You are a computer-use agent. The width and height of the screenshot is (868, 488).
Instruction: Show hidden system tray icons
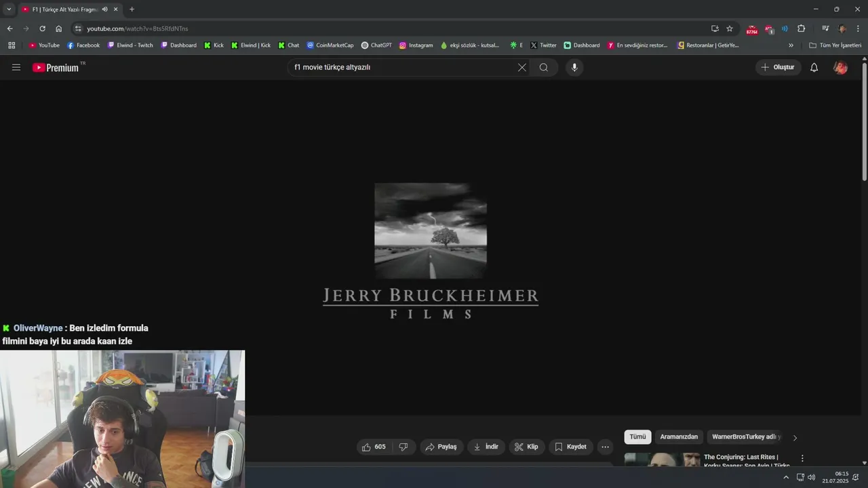click(x=786, y=477)
